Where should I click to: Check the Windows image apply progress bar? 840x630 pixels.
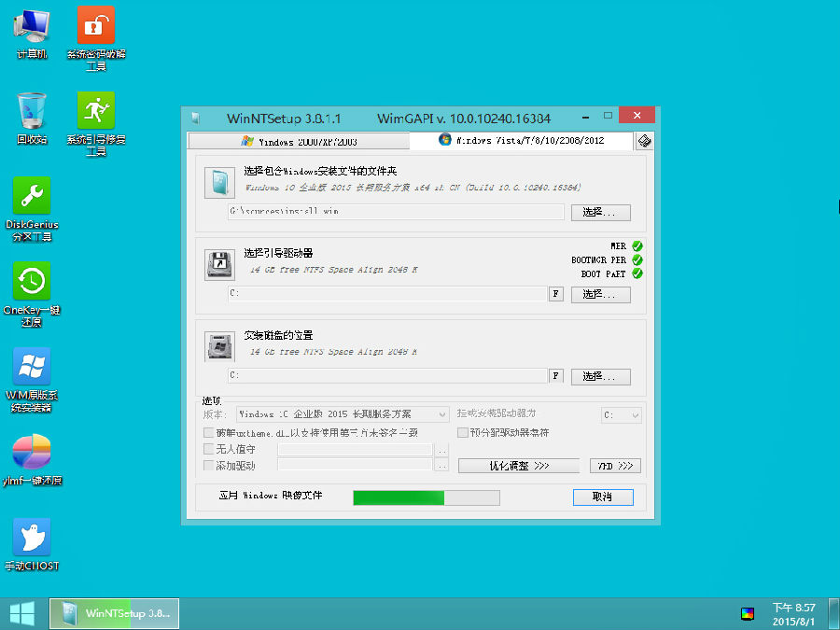click(x=425, y=497)
